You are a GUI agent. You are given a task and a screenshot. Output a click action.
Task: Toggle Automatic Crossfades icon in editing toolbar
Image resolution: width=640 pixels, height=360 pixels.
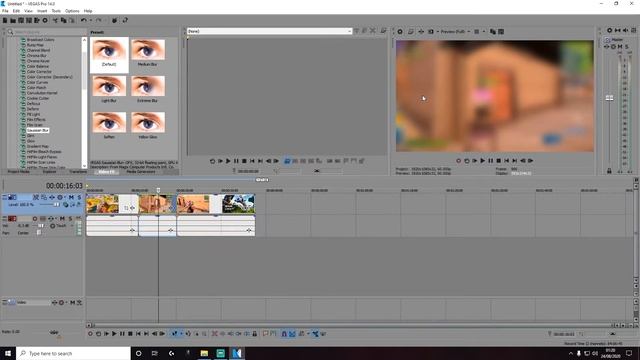(x=292, y=334)
